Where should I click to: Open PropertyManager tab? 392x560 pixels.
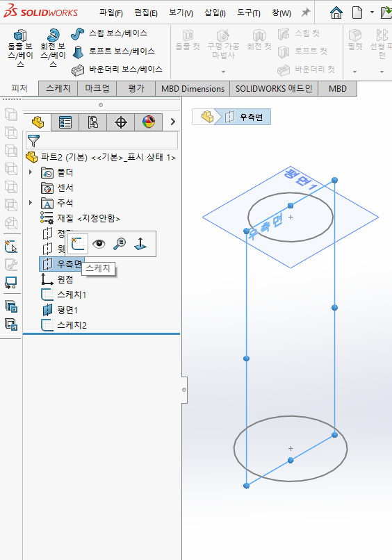[x=65, y=122]
